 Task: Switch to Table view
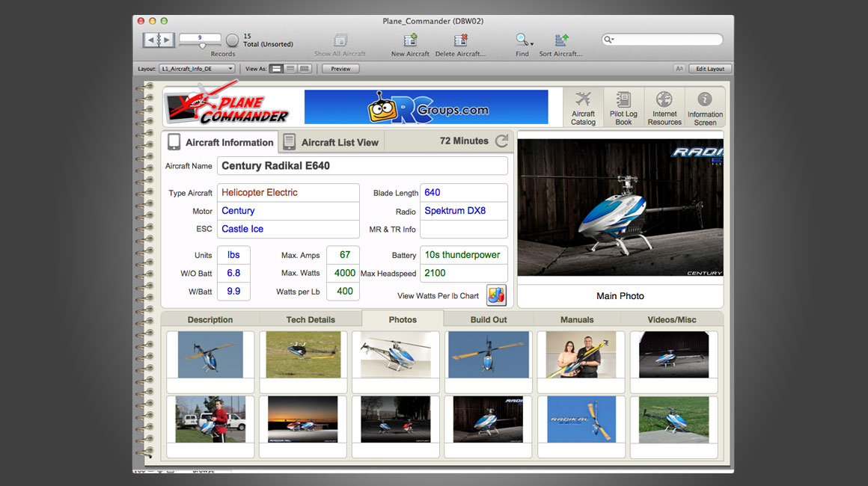304,69
